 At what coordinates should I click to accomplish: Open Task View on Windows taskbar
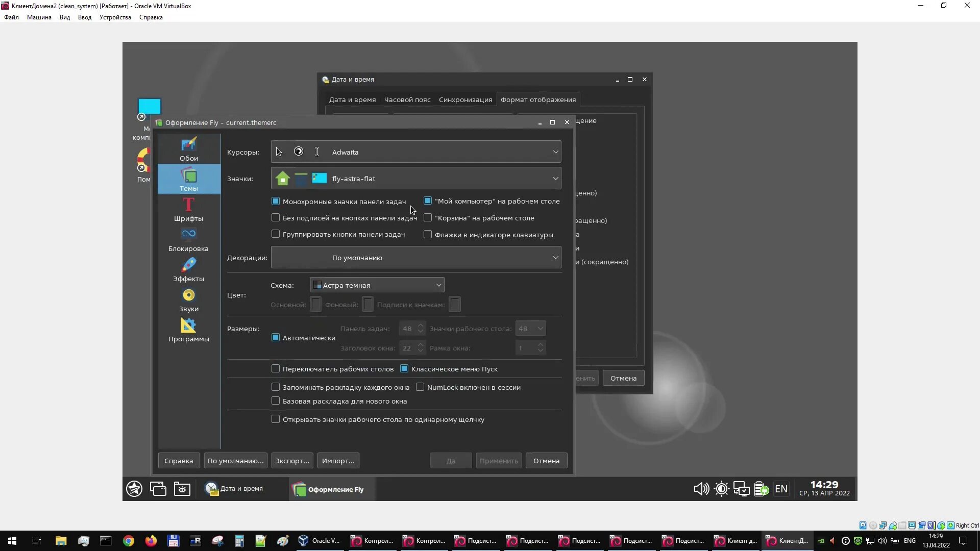point(37,541)
